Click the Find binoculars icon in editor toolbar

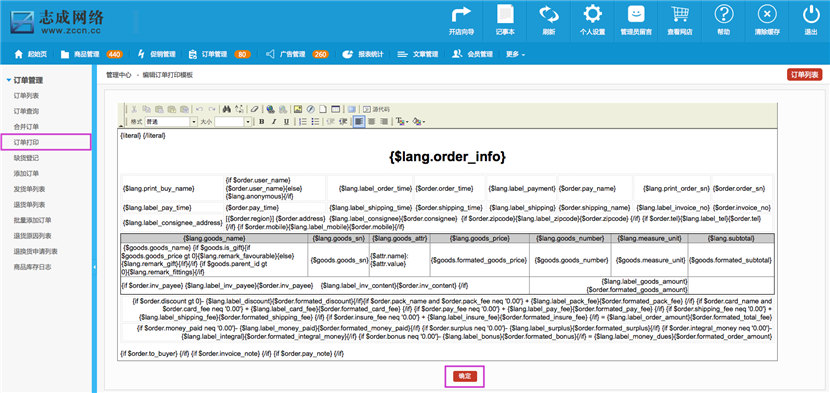(227, 109)
